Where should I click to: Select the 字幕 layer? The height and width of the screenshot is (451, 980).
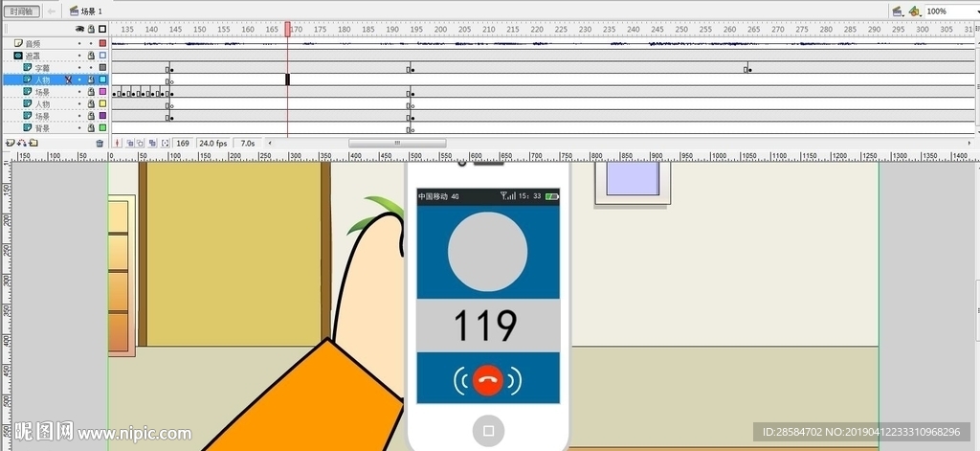click(42, 68)
